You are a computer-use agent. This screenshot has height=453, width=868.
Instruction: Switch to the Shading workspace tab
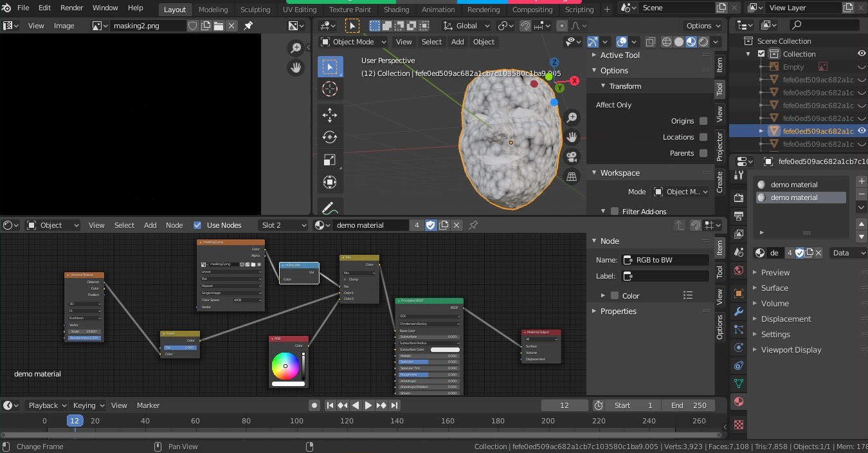tap(396, 10)
